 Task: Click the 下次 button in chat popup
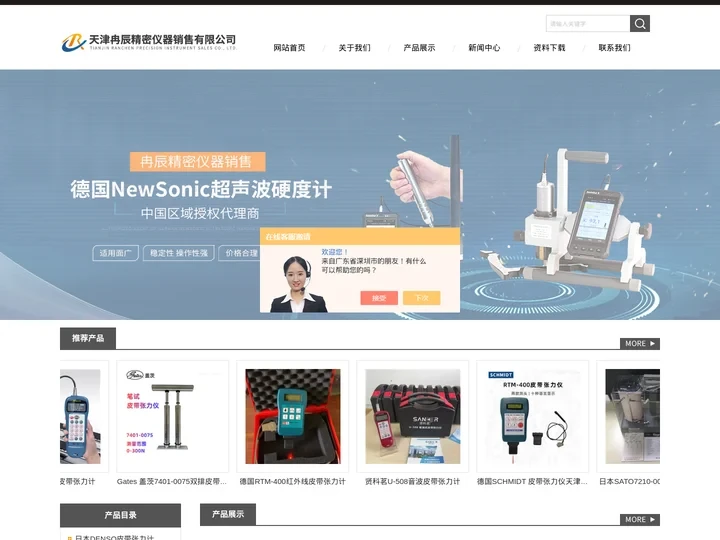pos(422,298)
